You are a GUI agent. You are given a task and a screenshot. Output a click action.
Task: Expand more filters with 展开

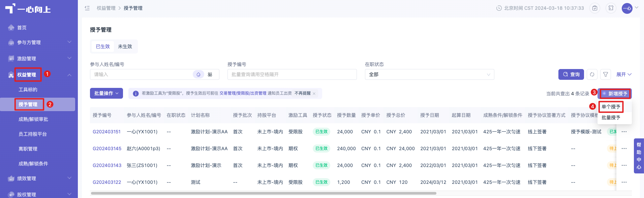point(624,74)
